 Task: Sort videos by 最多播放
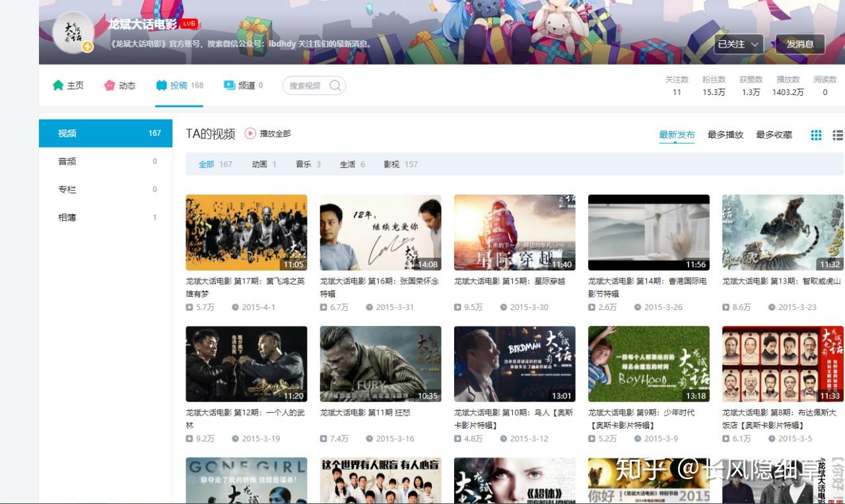(x=726, y=135)
